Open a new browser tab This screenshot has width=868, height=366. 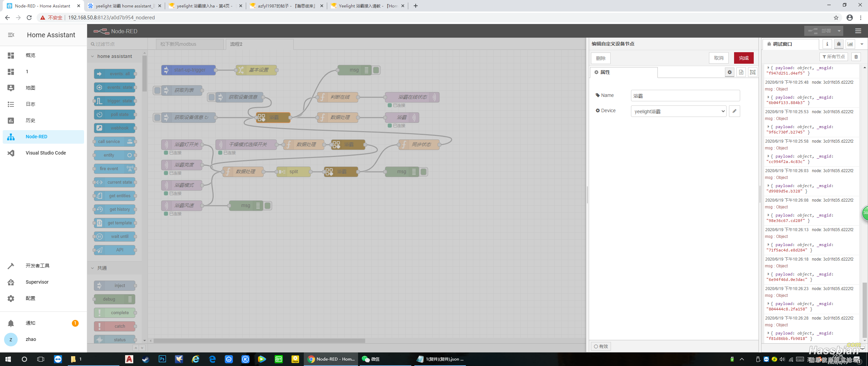(416, 6)
